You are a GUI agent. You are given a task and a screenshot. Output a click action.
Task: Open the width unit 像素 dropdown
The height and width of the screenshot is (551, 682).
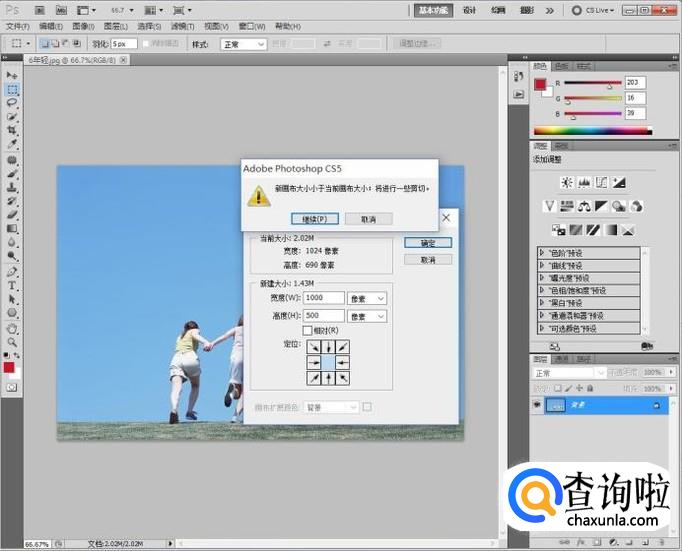click(367, 298)
